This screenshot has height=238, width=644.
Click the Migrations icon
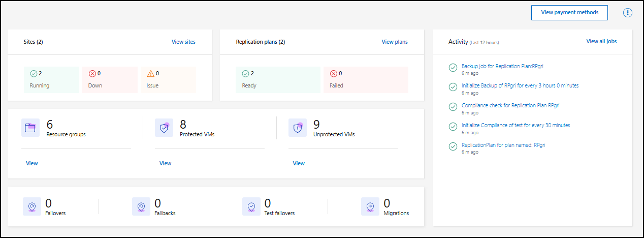pyautogui.click(x=370, y=206)
